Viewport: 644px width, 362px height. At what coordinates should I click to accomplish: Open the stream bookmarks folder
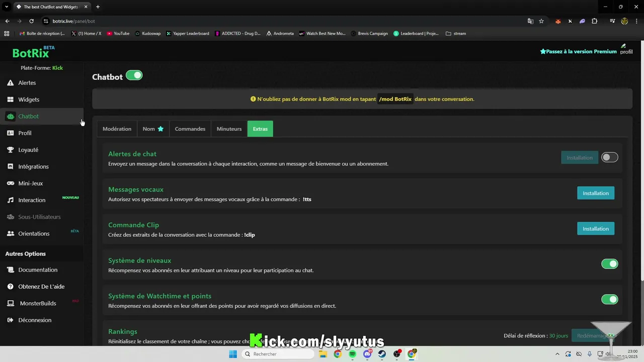pyautogui.click(x=456, y=34)
